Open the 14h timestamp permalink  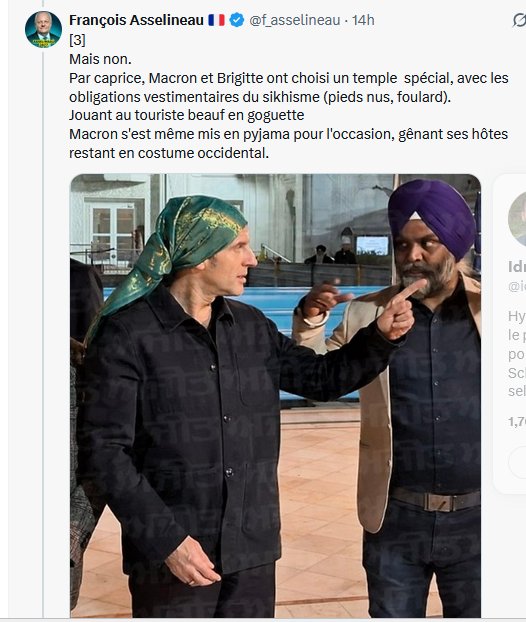(x=363, y=20)
